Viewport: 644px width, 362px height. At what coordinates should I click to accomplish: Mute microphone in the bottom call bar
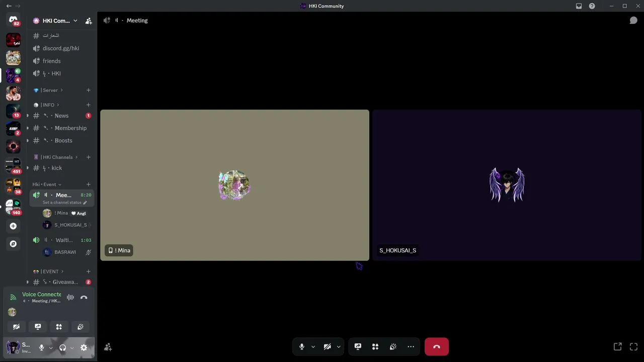coord(301,346)
